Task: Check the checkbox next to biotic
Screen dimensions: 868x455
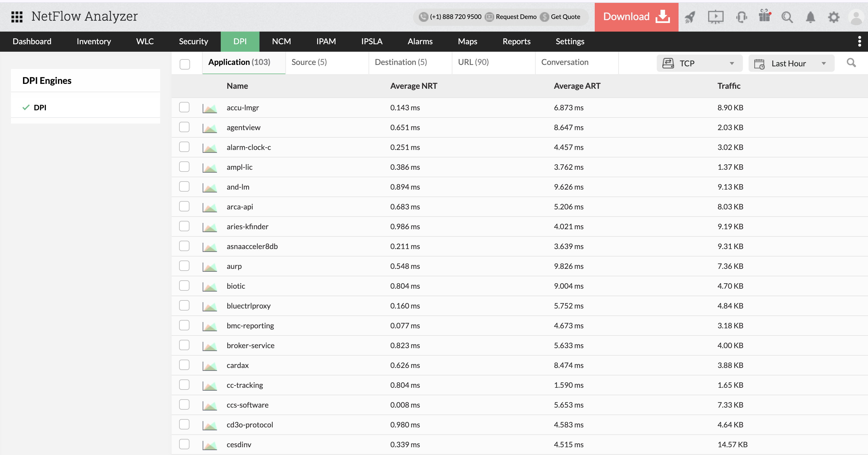Action: 184,286
